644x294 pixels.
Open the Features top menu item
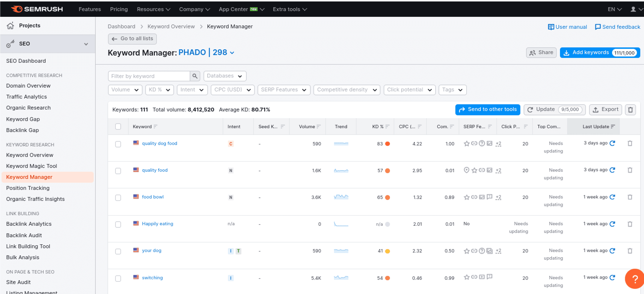90,9
